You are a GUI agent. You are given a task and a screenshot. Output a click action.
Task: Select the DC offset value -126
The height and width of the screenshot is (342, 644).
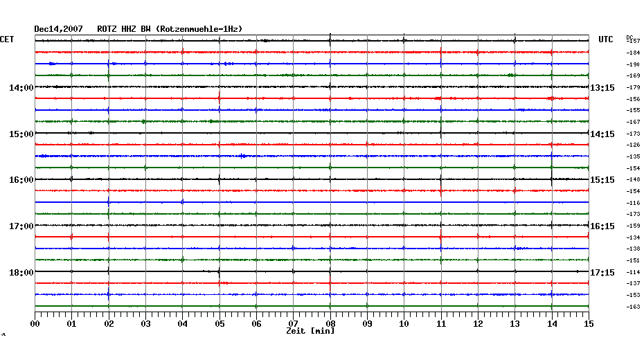[x=634, y=145]
